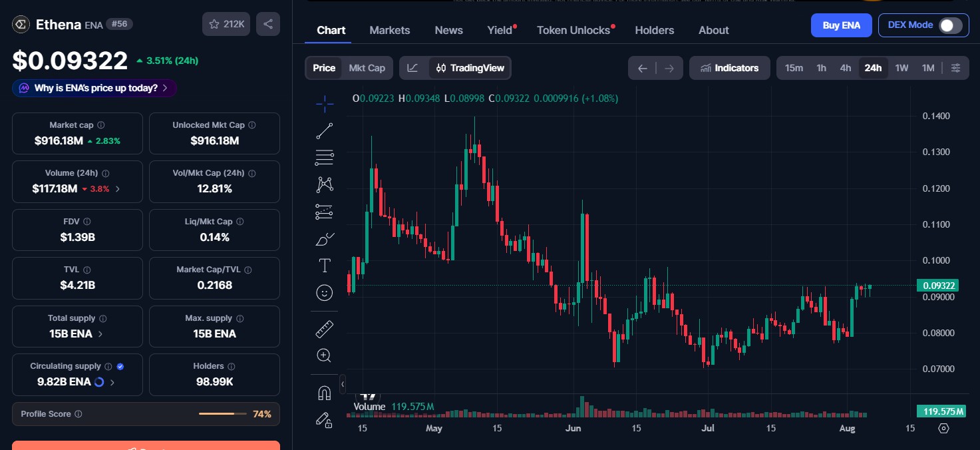This screenshot has width=980, height=450.
Task: Click the 0.2168 Market Cap/TVL value
Action: (215, 286)
